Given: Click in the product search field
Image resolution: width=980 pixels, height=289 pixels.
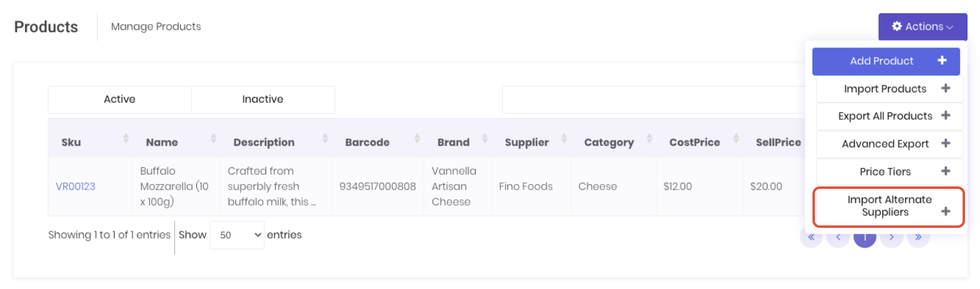Looking at the screenshot, I should tap(653, 100).
